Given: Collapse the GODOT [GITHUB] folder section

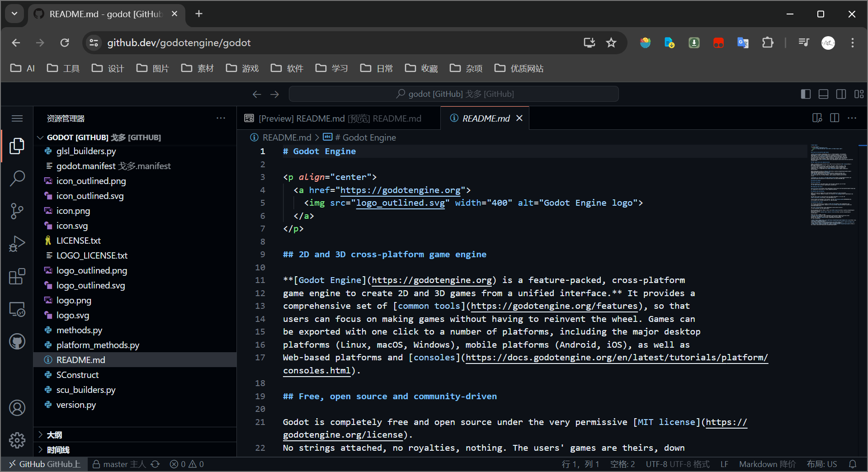Looking at the screenshot, I should 136,137.
